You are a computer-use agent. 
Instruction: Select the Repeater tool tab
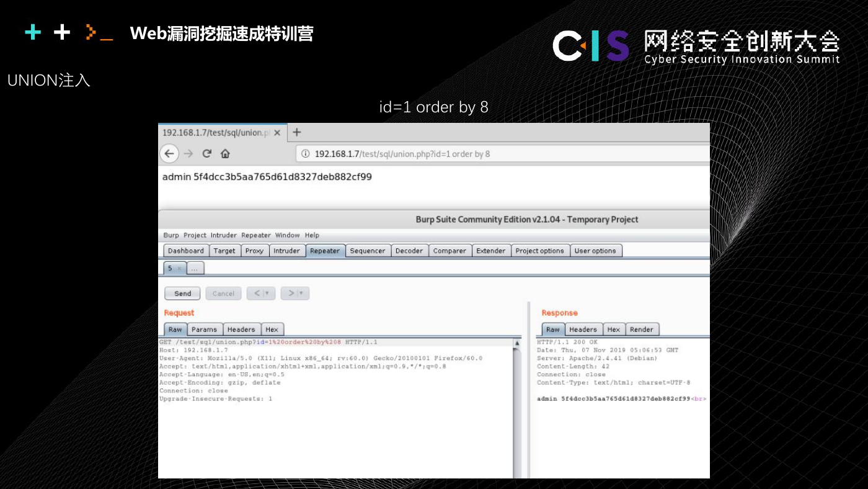pos(325,251)
